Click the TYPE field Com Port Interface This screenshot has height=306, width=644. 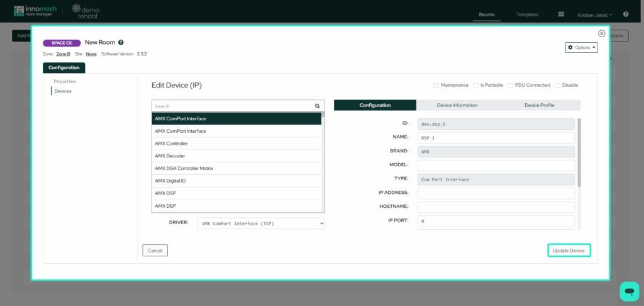(496, 179)
